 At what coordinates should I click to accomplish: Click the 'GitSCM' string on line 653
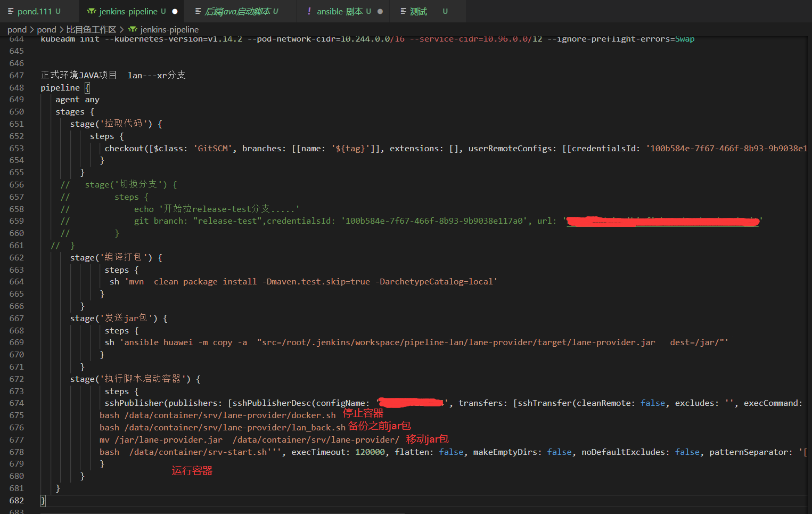point(213,148)
